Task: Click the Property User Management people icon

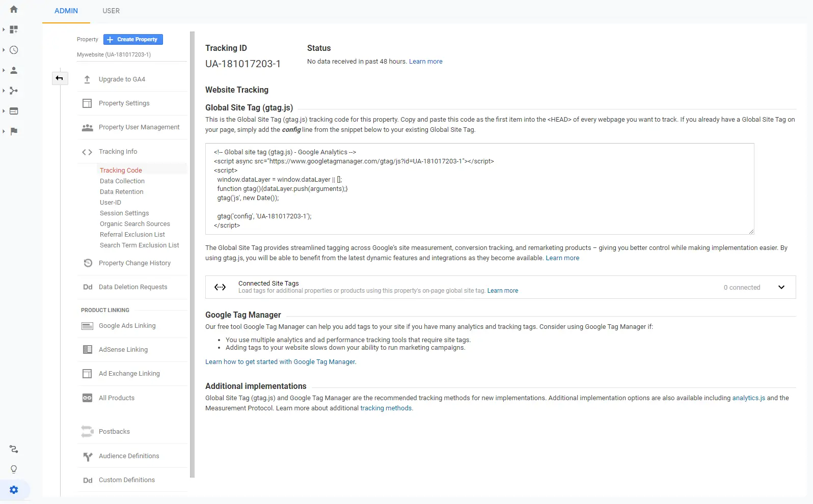Action: click(87, 127)
